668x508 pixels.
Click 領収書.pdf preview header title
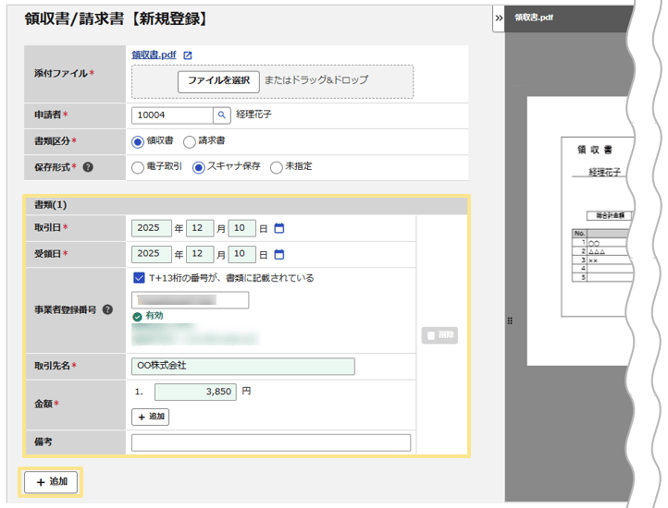tap(533, 17)
